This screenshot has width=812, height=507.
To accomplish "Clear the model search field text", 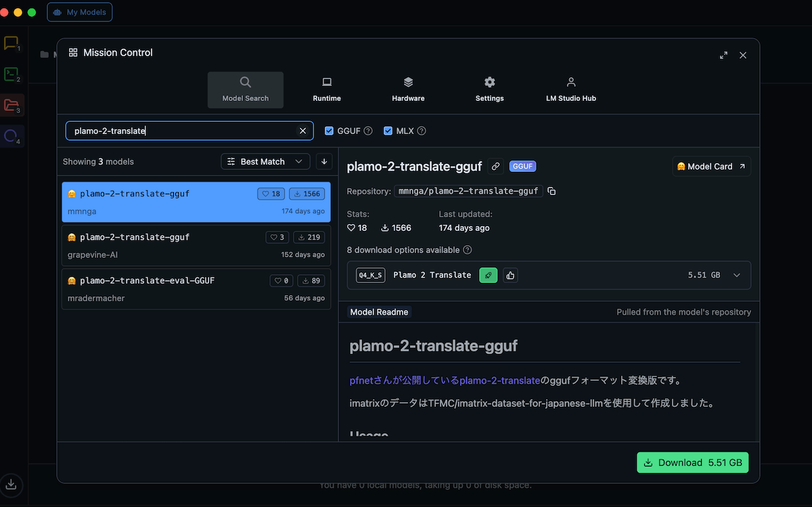I will tap(302, 131).
